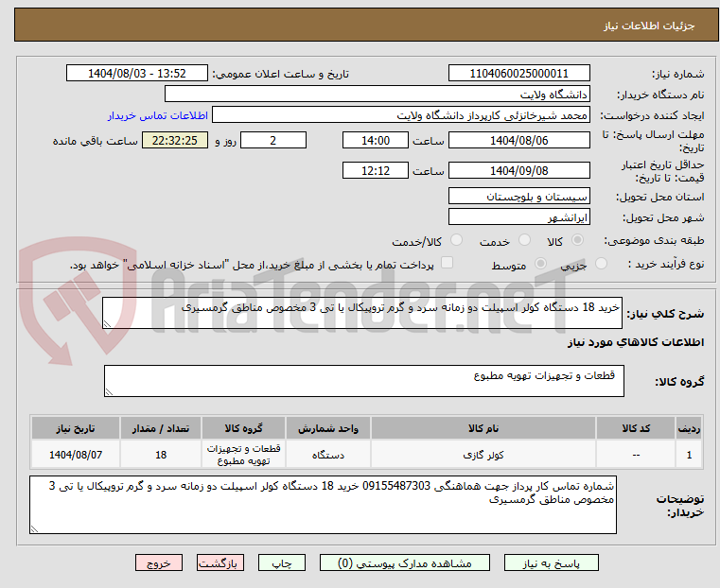This screenshot has width=720, height=588.
Task: Click the کولر گازی item name cell
Action: pyautogui.click(x=483, y=455)
